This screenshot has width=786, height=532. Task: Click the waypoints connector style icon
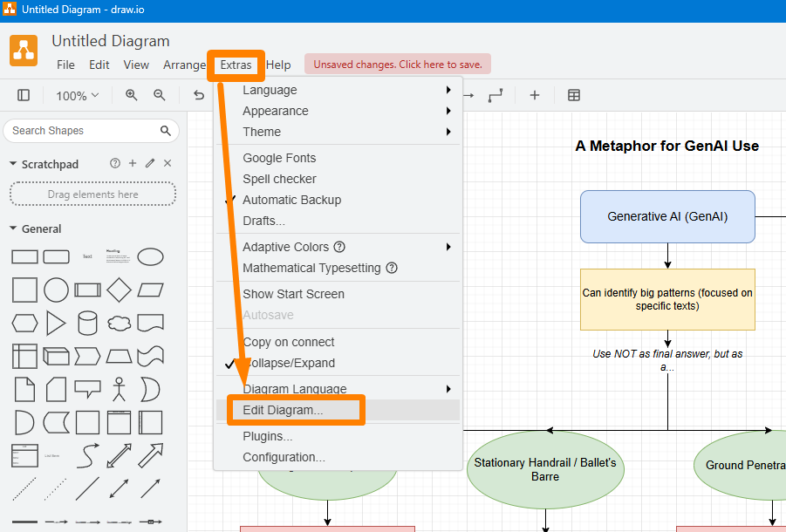click(x=496, y=95)
